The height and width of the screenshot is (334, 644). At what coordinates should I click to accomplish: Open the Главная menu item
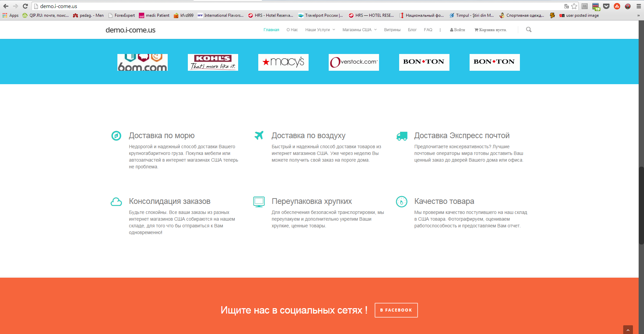271,30
